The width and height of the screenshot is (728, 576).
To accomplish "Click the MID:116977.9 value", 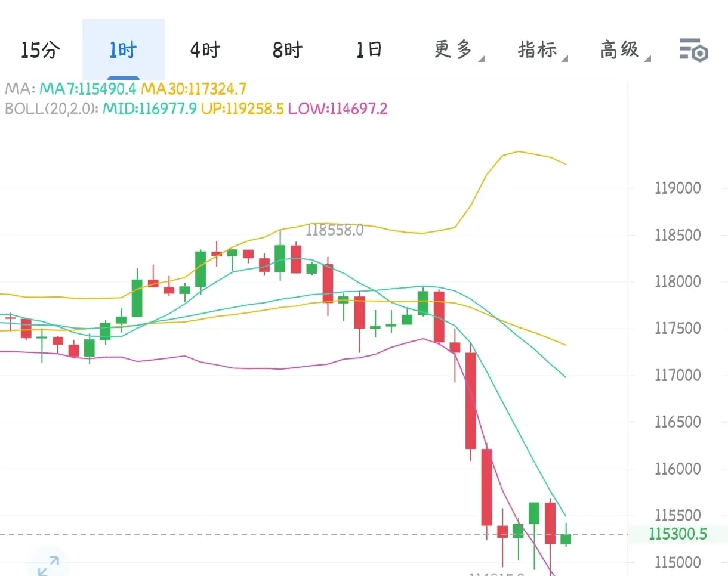I will 150,109.
